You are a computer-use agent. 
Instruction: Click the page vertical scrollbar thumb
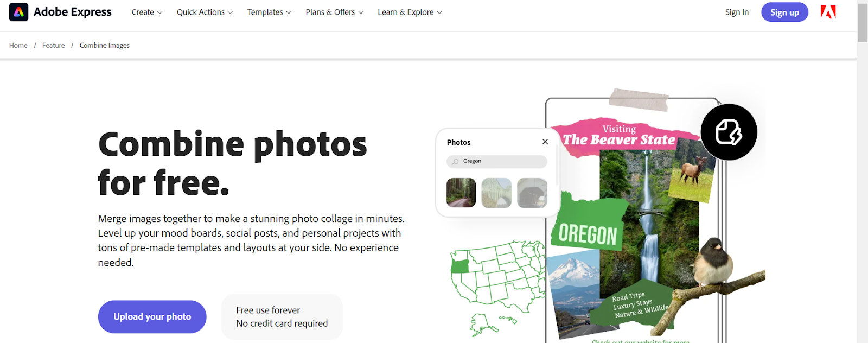tap(863, 22)
